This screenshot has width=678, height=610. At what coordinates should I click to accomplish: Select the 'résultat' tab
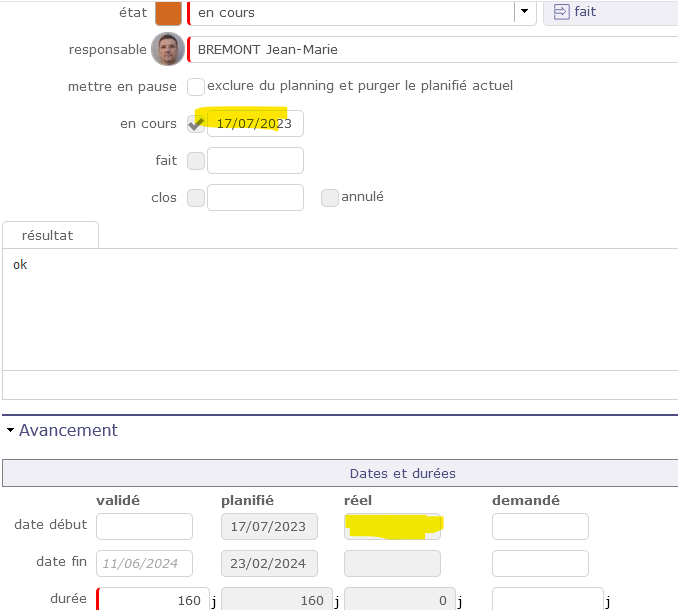[51, 235]
